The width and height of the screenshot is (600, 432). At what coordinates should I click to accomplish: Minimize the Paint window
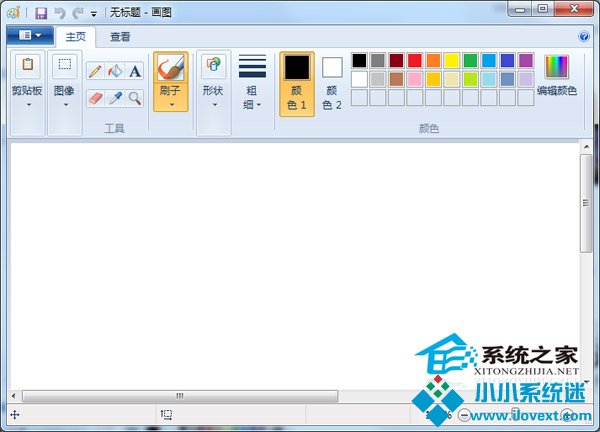[520, 9]
